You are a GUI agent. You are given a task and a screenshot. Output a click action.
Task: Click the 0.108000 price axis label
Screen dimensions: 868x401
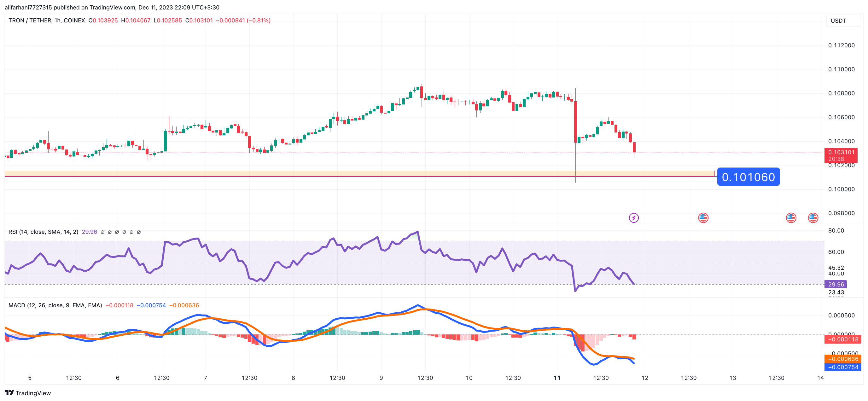pyautogui.click(x=841, y=93)
